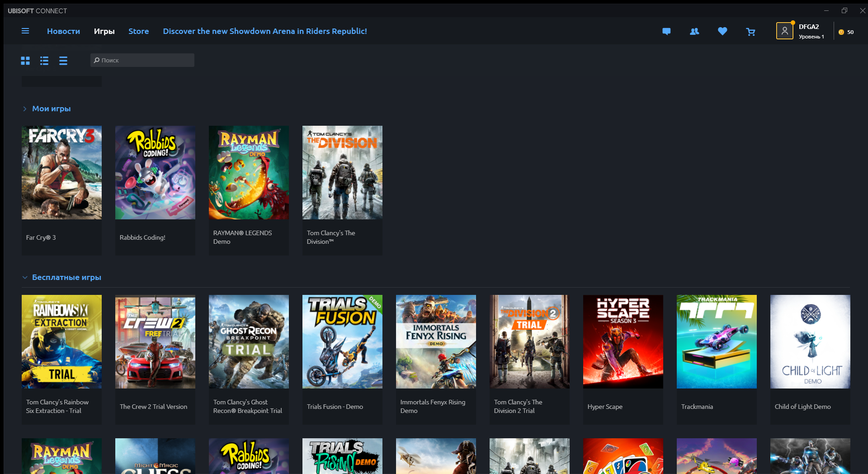The image size is (868, 474).
Task: Open the Hyper Scape cover
Action: (x=623, y=341)
